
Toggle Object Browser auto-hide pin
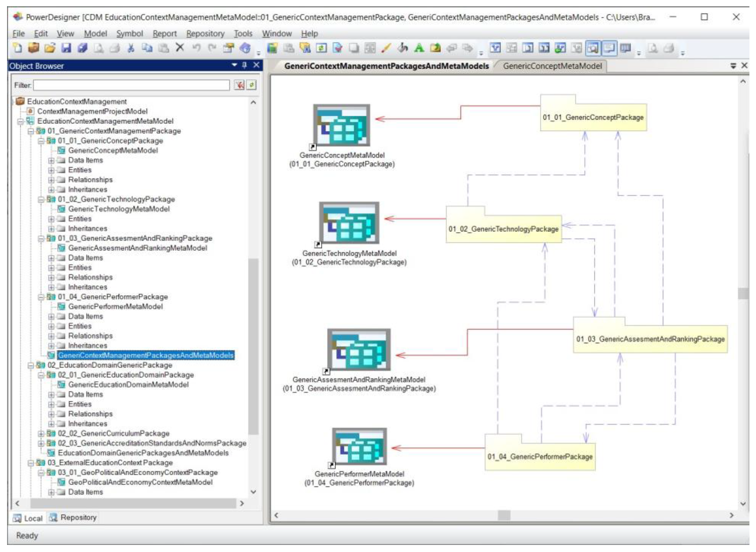(244, 65)
